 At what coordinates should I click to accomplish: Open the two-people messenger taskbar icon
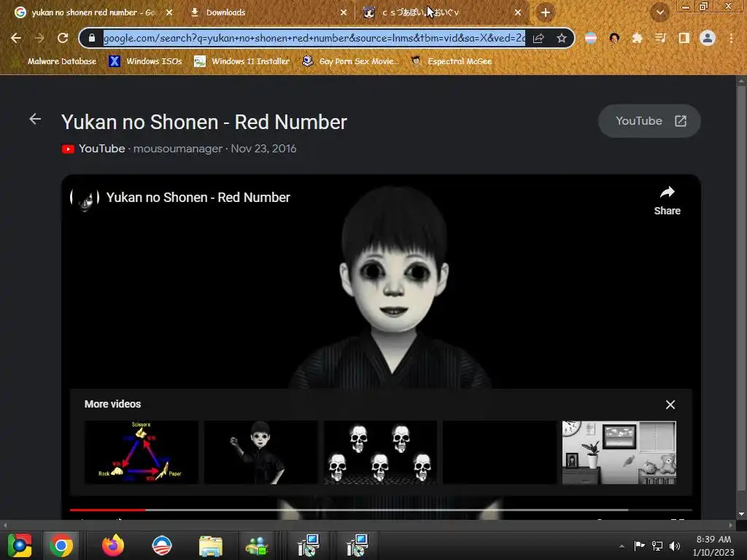[258, 545]
